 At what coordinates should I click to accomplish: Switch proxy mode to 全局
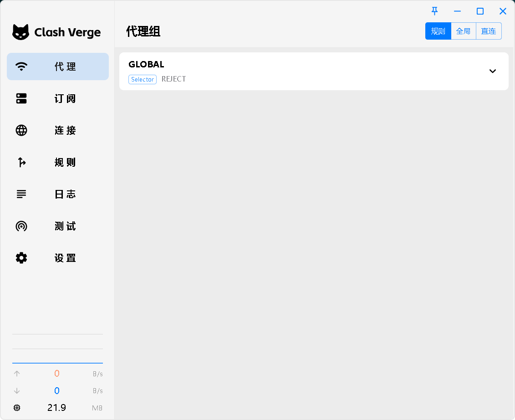pos(464,31)
